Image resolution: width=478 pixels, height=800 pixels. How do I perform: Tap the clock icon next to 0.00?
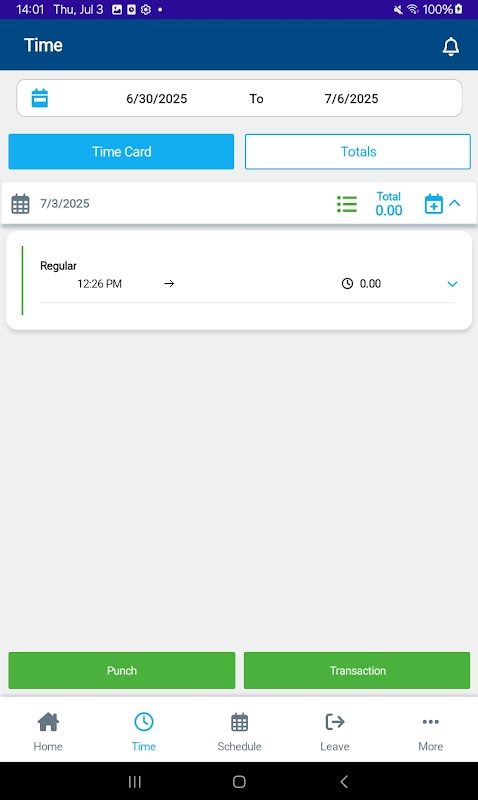coord(347,284)
